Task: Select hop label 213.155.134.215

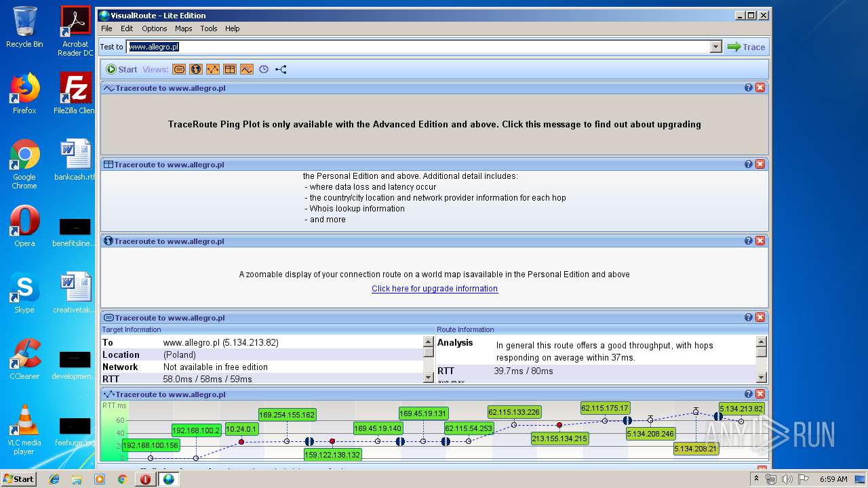Action: click(559, 439)
